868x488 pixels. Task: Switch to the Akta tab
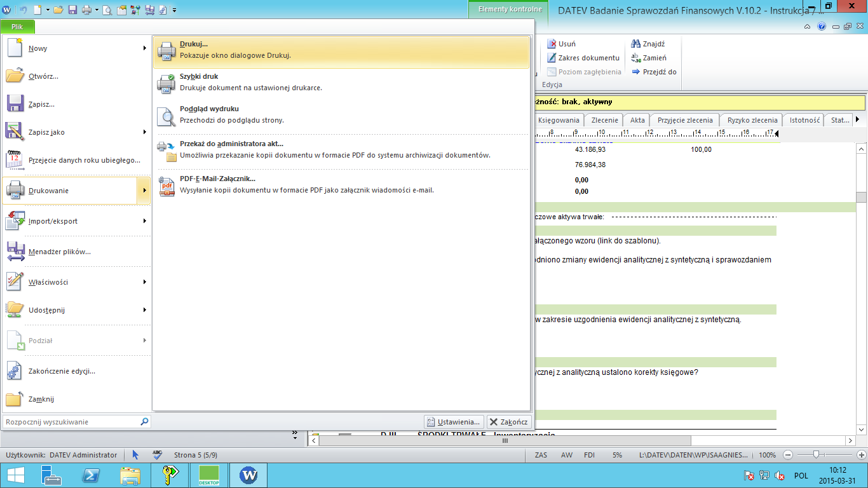click(x=637, y=120)
